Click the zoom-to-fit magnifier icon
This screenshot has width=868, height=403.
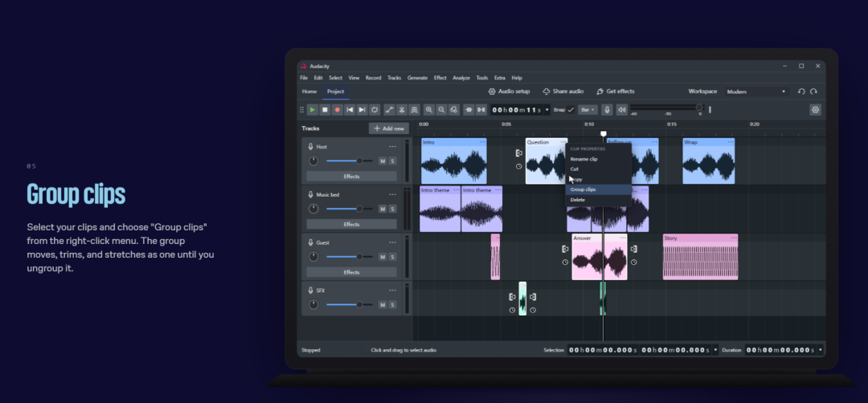tap(453, 110)
